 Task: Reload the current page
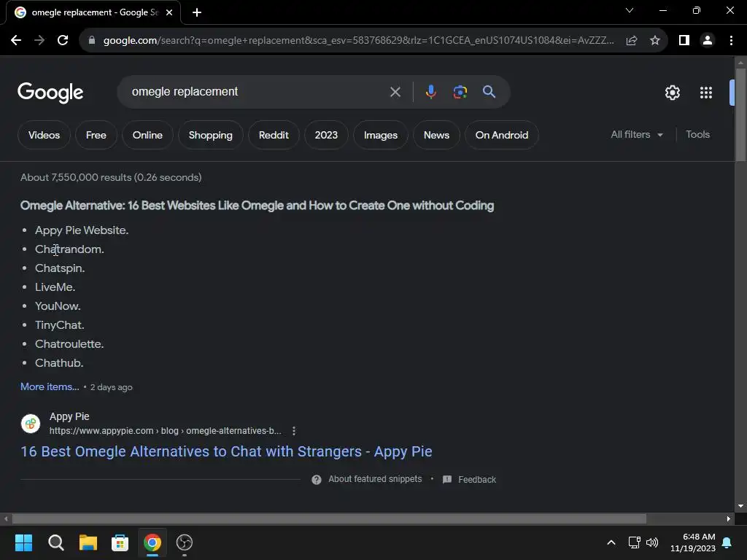click(x=63, y=41)
